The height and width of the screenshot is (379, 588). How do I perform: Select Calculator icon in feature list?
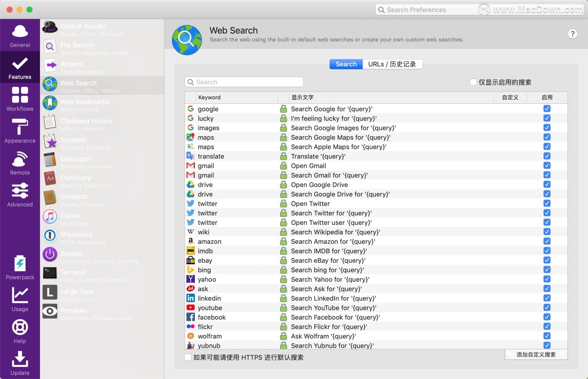(x=50, y=160)
